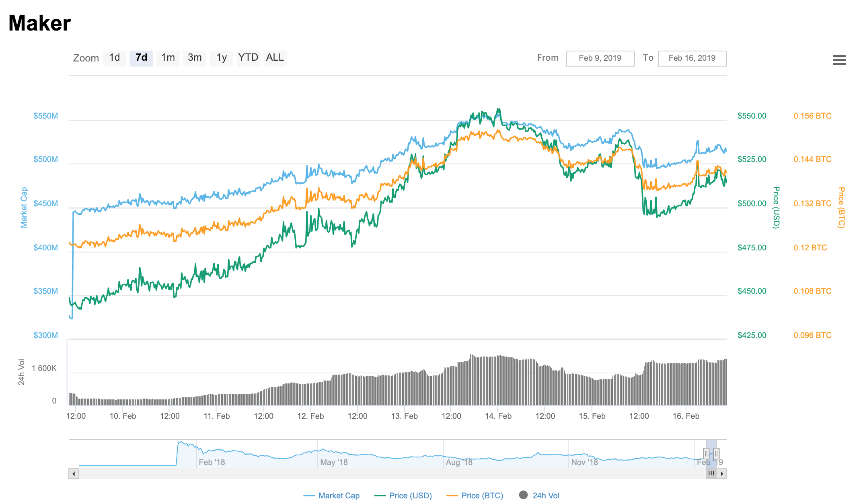Click the May '18 area in navigator

334,462
